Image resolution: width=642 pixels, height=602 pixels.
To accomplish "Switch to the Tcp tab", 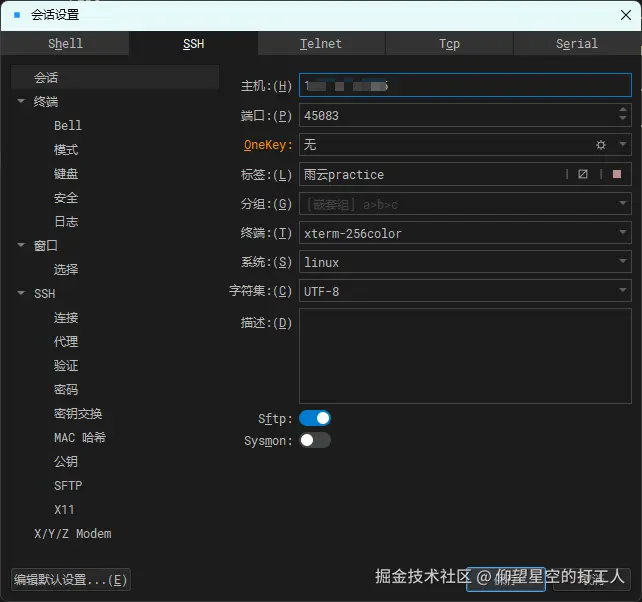I will [449, 43].
